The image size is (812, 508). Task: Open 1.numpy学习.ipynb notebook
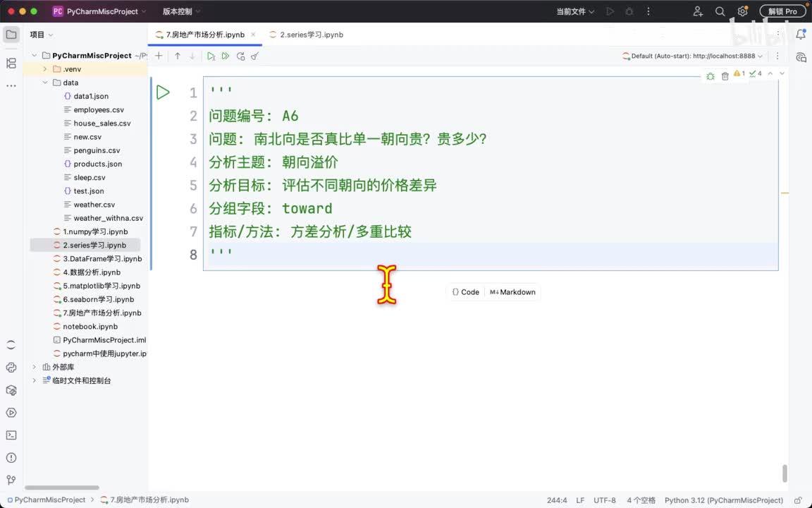91,231
